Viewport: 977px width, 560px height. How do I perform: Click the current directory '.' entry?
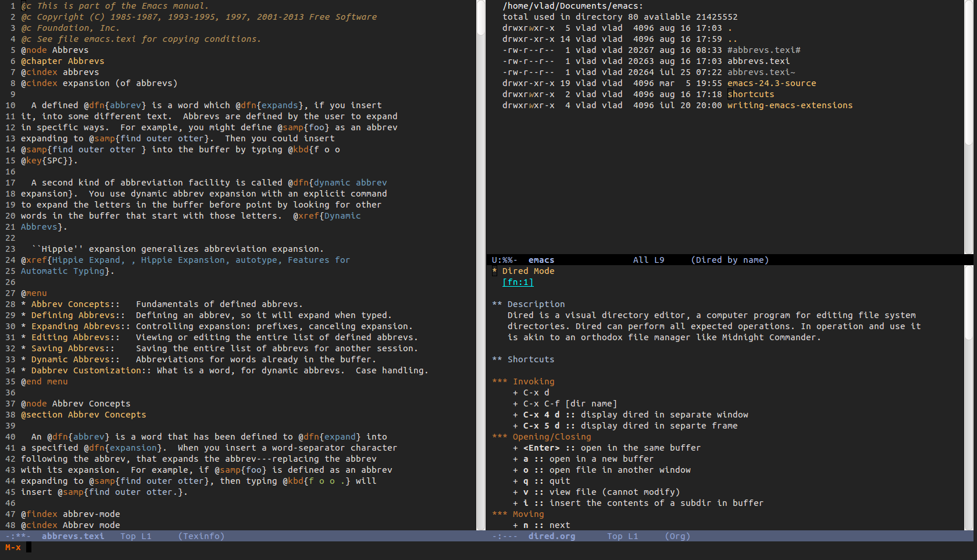[x=730, y=28]
